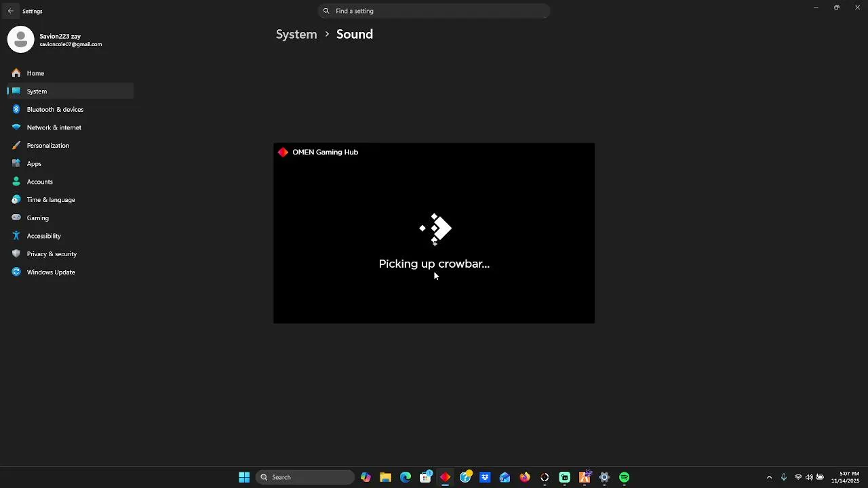Show hidden system tray icons

point(769,477)
